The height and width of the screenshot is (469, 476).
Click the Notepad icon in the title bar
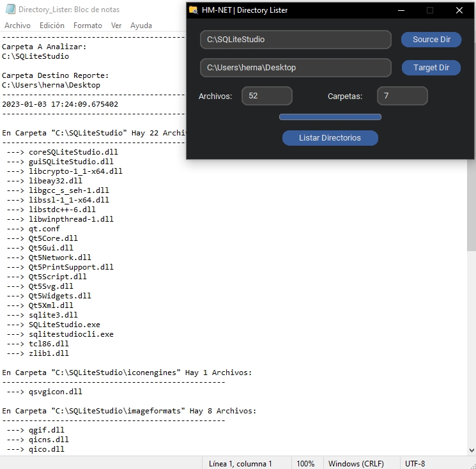pyautogui.click(x=10, y=9)
